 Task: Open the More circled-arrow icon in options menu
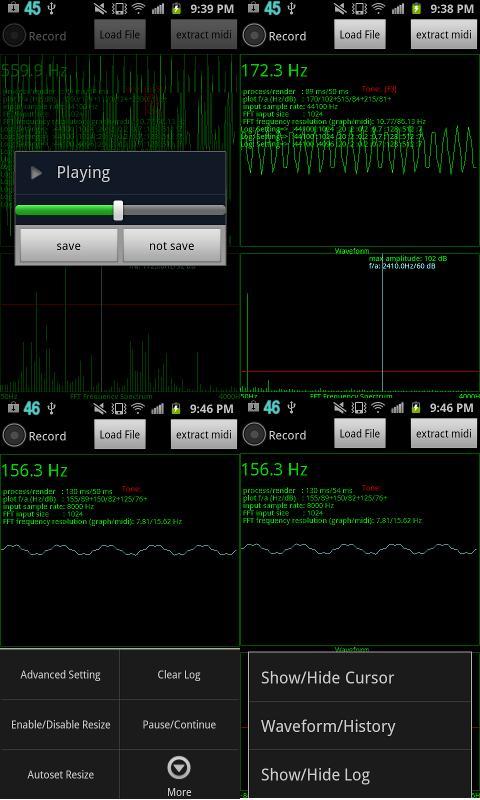(179, 768)
